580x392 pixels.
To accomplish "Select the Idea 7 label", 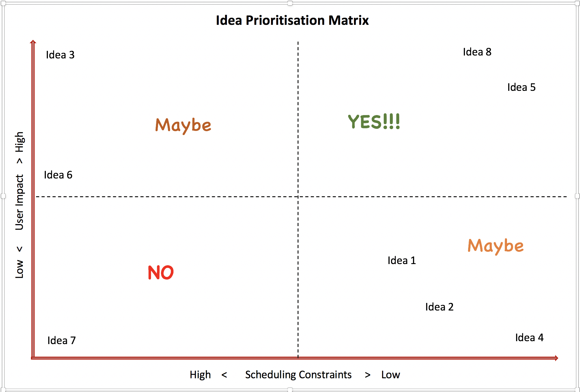I will pos(62,341).
